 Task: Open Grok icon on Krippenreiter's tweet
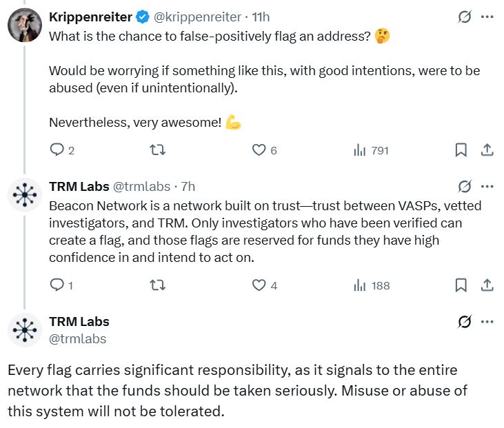point(465,17)
